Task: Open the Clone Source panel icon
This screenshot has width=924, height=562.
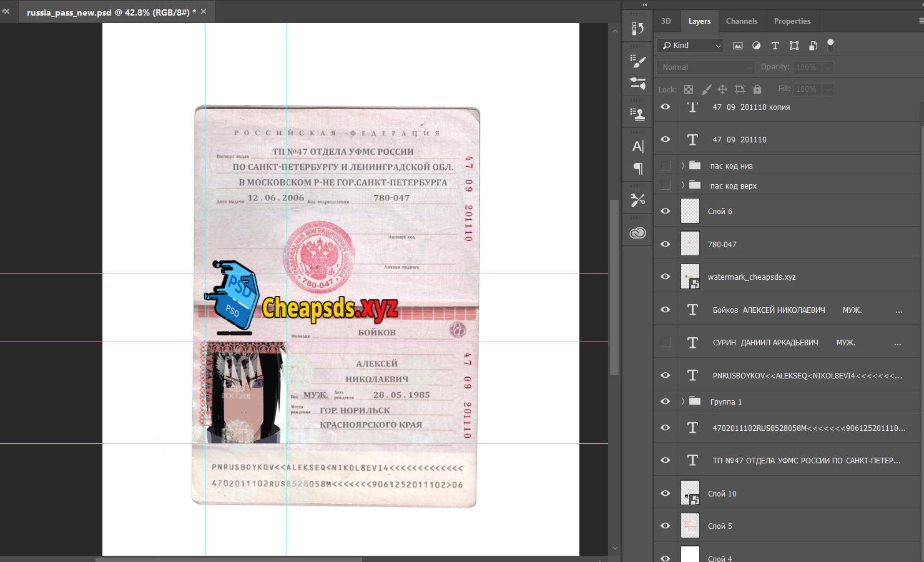Action: pos(637,114)
